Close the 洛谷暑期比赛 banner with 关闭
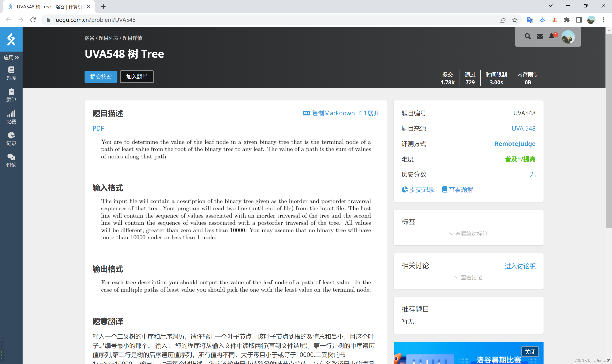The image size is (612, 364). pos(530,352)
